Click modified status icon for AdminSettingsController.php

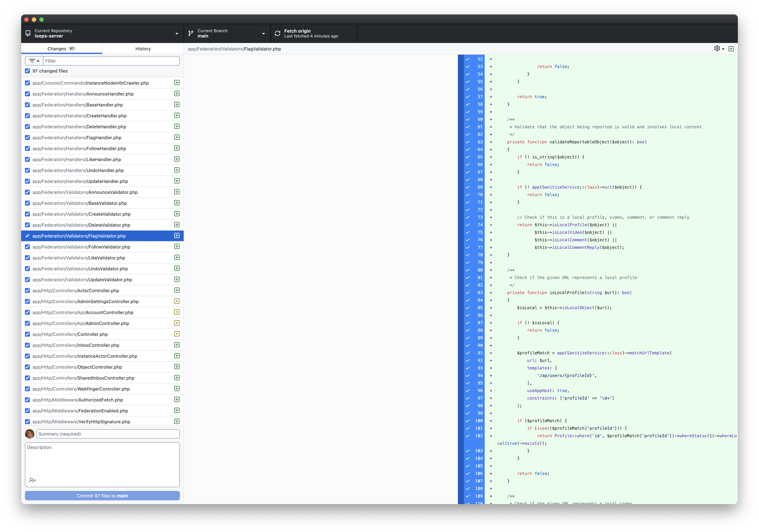tap(177, 301)
